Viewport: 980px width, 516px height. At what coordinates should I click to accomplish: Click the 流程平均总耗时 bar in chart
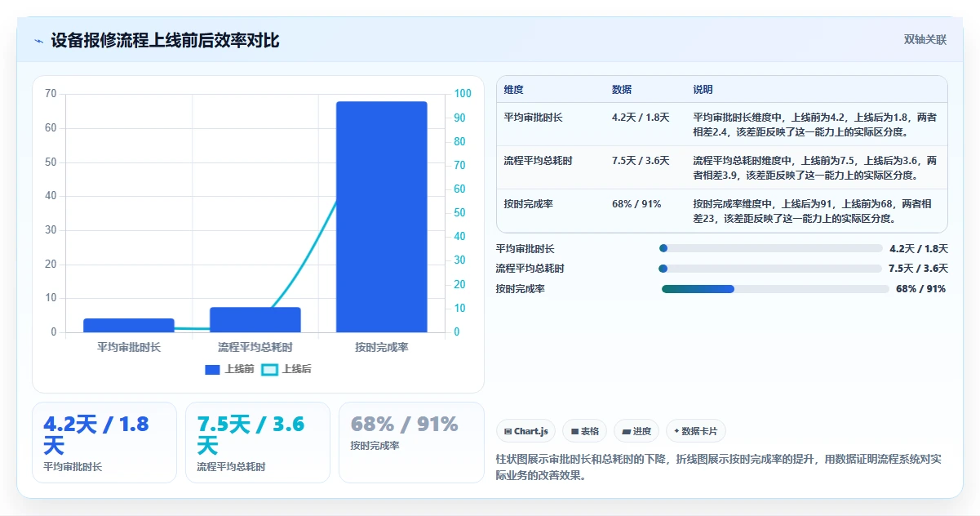[255, 319]
